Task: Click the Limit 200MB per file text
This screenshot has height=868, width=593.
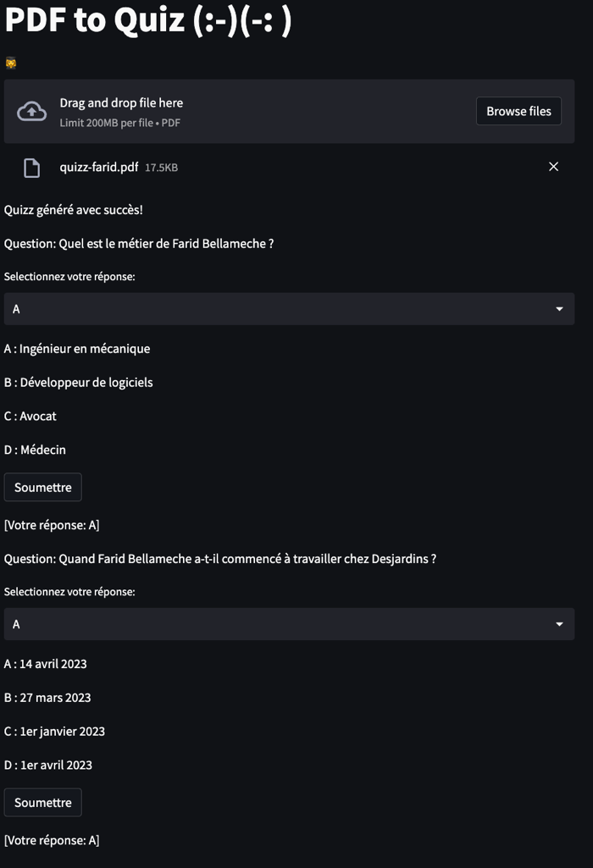Action: pyautogui.click(x=106, y=123)
